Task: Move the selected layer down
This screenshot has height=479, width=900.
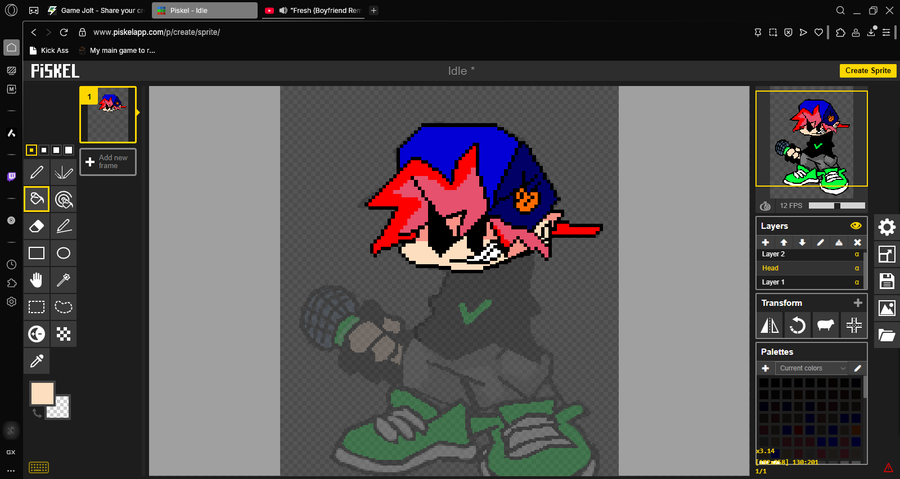Action: pyautogui.click(x=802, y=243)
